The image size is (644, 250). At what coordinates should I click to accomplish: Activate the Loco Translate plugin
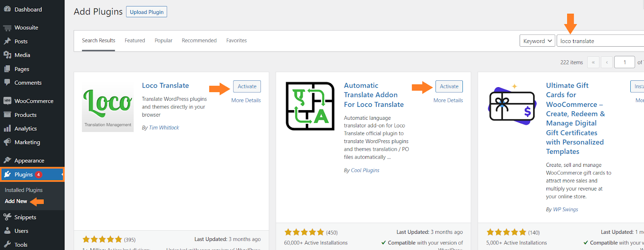[247, 86]
